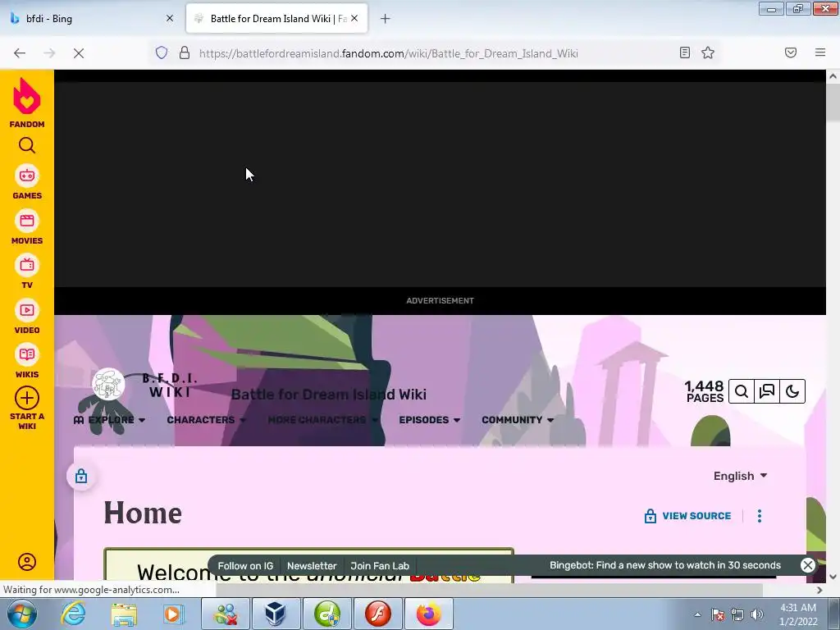The height and width of the screenshot is (630, 840).
Task: Click the B.F.D.I. Wiki logo image
Action: (x=146, y=385)
